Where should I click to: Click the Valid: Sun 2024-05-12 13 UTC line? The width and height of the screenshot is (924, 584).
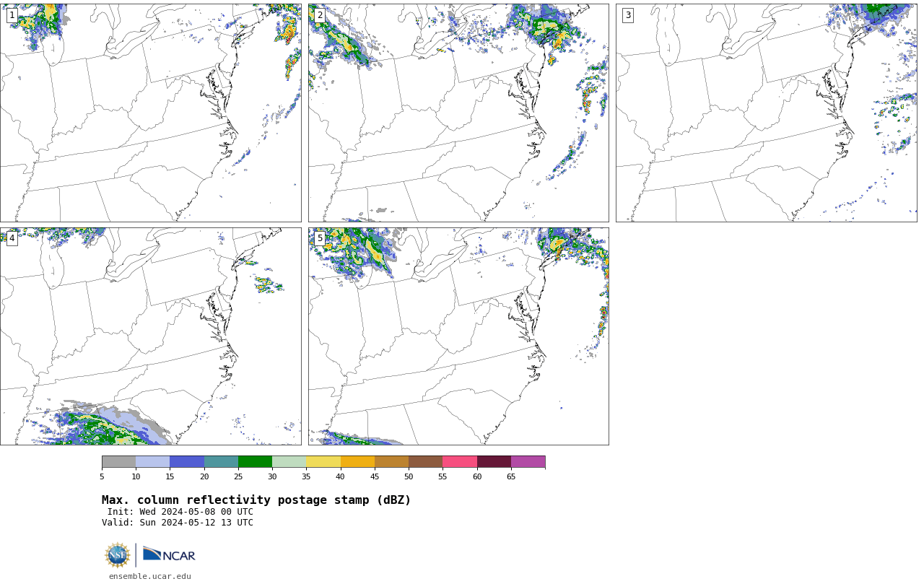coord(178,523)
